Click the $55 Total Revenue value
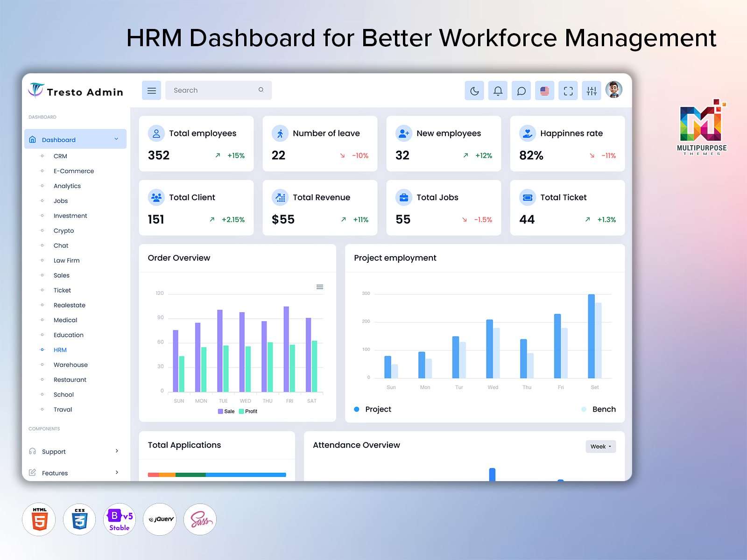Screen dimensions: 747x560 pos(283,220)
